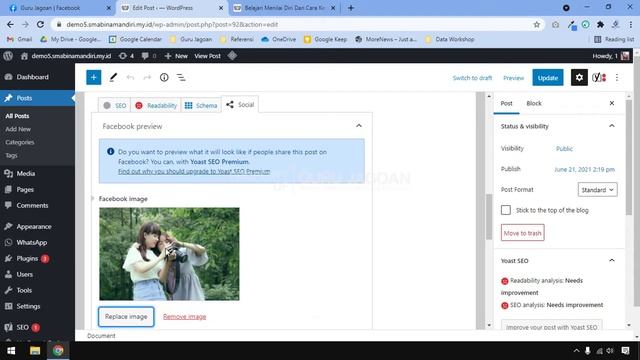The image size is (640, 360).
Task: Open the Windows Start button
Action: pyautogui.click(x=11, y=351)
